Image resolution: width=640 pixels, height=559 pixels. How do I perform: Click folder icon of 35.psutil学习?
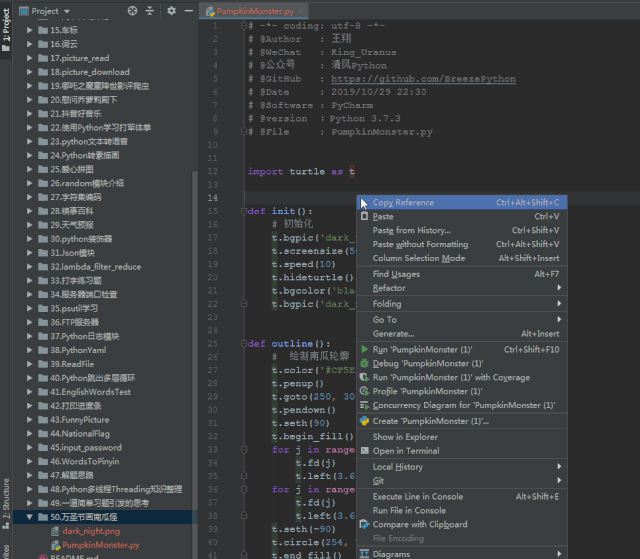tap(43, 308)
